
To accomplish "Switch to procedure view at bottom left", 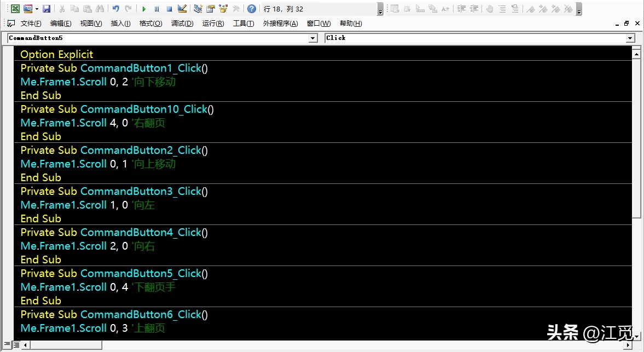I will coord(7,344).
